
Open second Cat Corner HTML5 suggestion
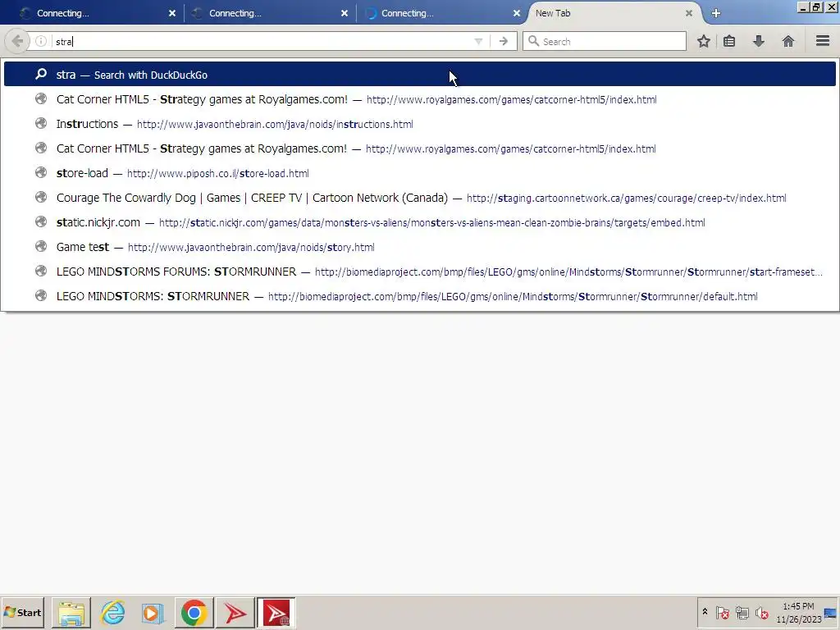point(419,148)
